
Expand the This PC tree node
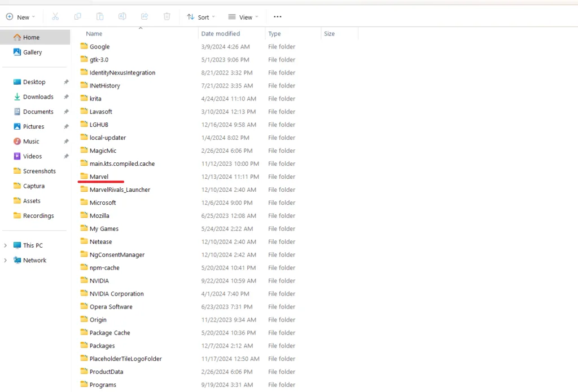[x=5, y=245]
